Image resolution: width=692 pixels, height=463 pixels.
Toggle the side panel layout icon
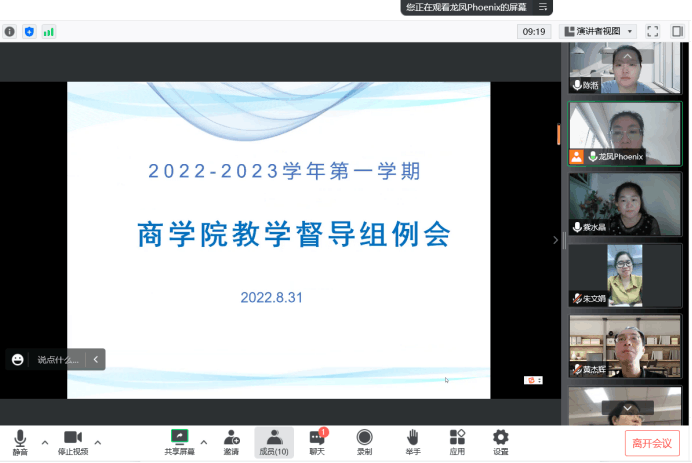click(x=677, y=31)
